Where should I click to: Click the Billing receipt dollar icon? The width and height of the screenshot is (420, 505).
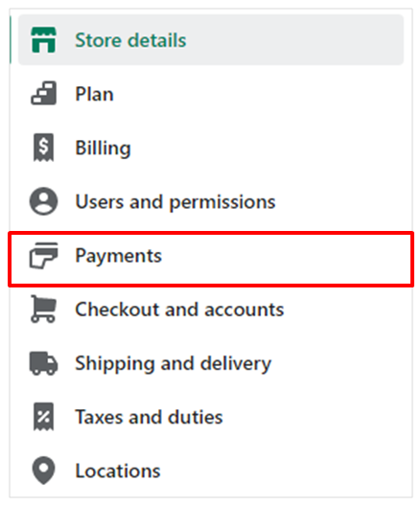pos(43,148)
